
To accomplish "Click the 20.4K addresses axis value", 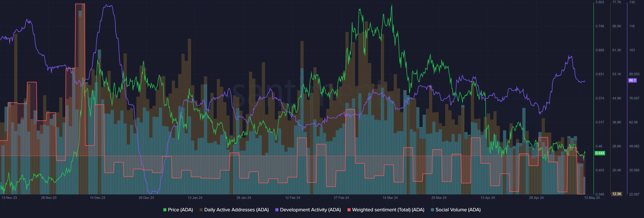I will [x=617, y=170].
